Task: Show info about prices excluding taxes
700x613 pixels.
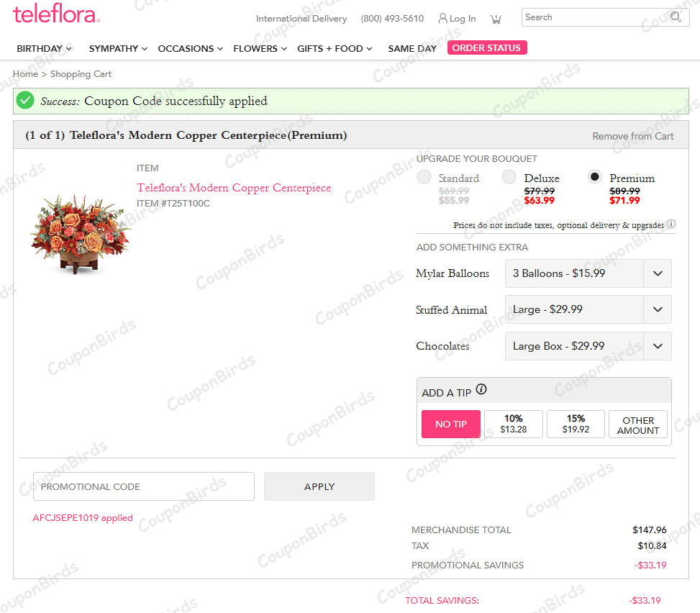Action: 671,224
